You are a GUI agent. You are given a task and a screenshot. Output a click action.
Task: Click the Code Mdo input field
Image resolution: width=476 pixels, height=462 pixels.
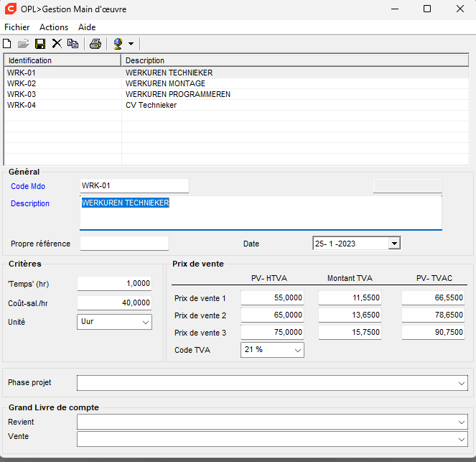[134, 185]
